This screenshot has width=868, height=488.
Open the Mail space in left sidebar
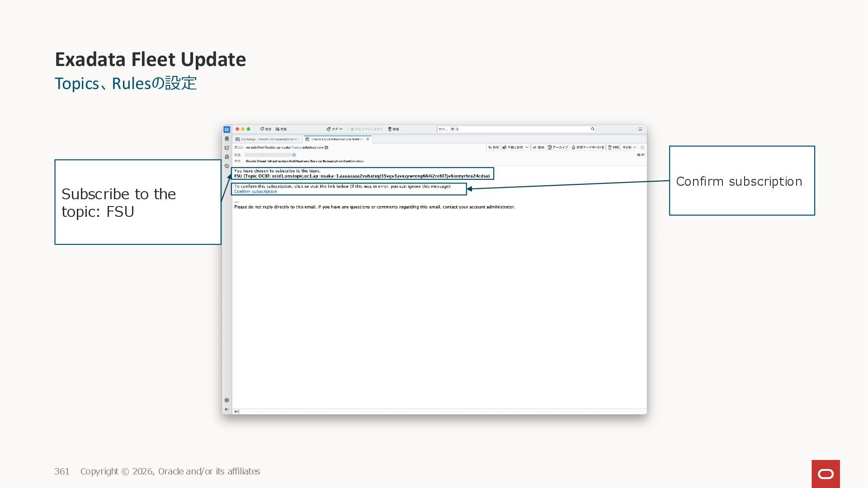pyautogui.click(x=226, y=130)
